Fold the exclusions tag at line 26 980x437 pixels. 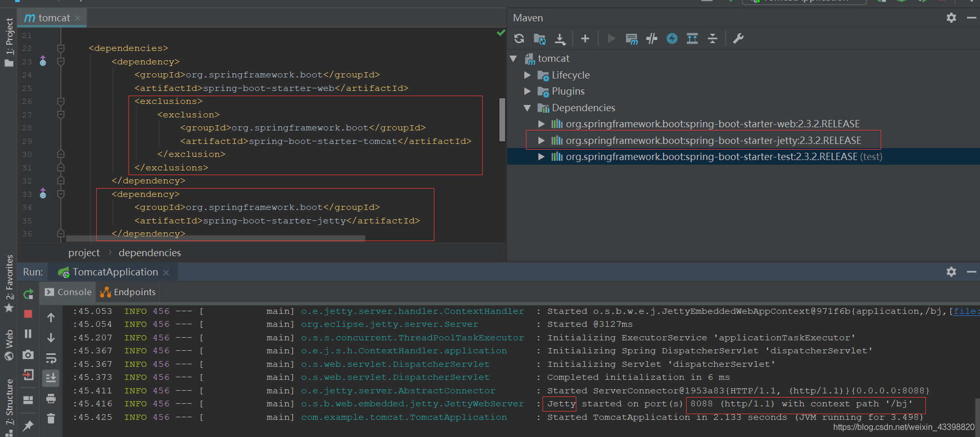[x=61, y=101]
